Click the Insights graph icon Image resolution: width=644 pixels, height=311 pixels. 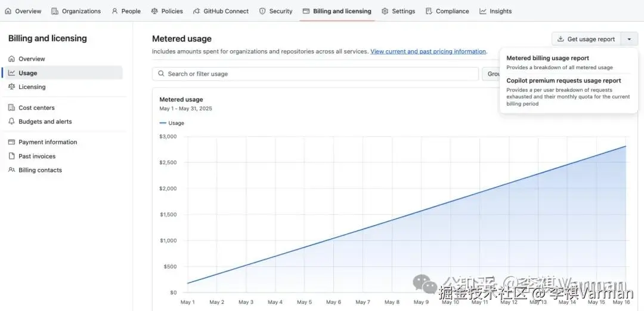483,11
